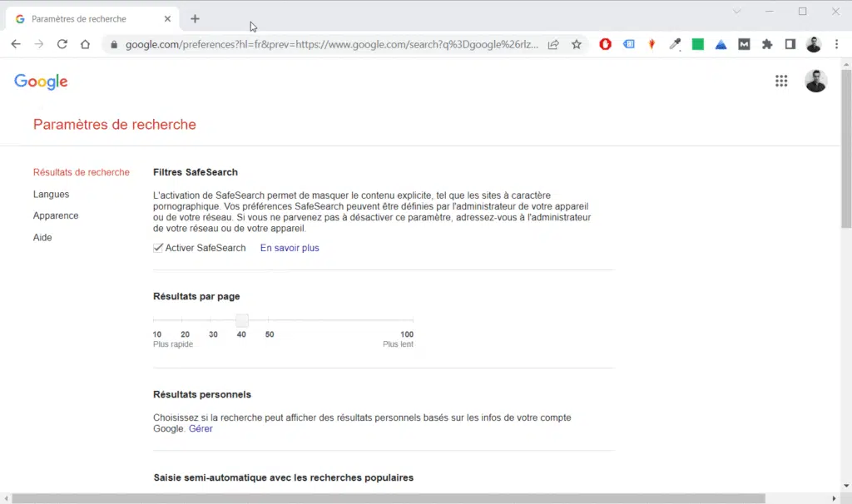Click the blue card extension icon

pos(629,45)
